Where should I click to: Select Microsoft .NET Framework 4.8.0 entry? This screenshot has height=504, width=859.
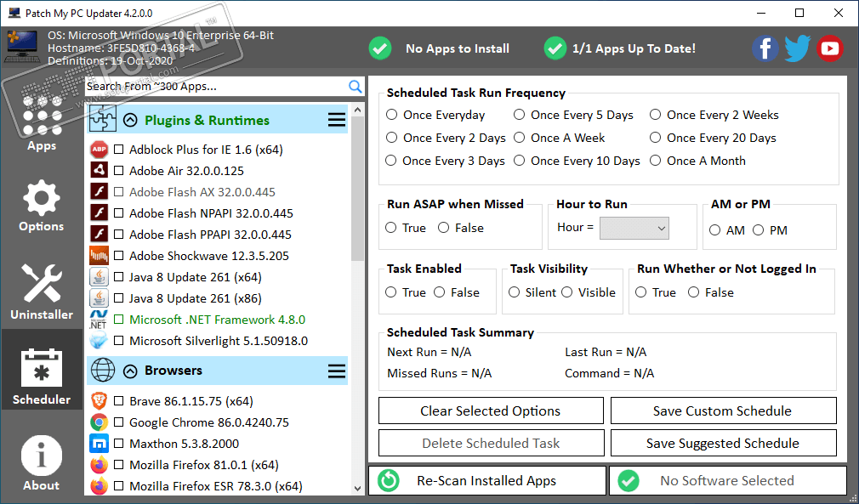click(218, 320)
